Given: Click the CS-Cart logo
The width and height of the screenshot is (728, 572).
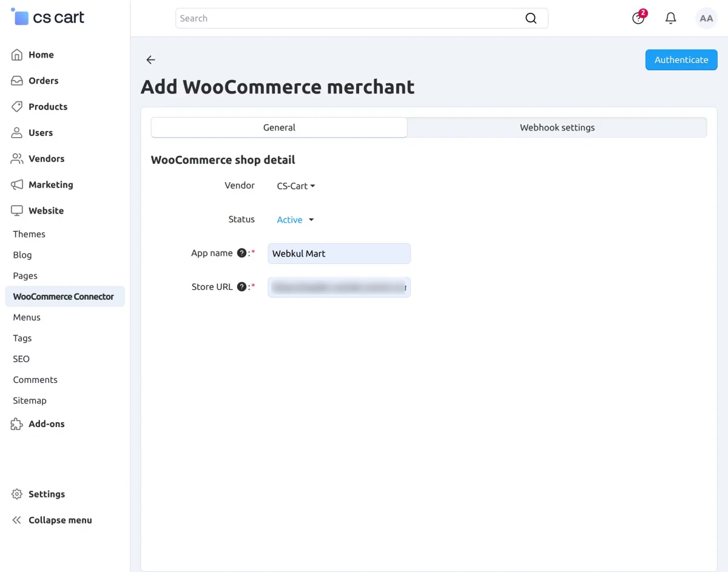Looking at the screenshot, I should pos(48,17).
